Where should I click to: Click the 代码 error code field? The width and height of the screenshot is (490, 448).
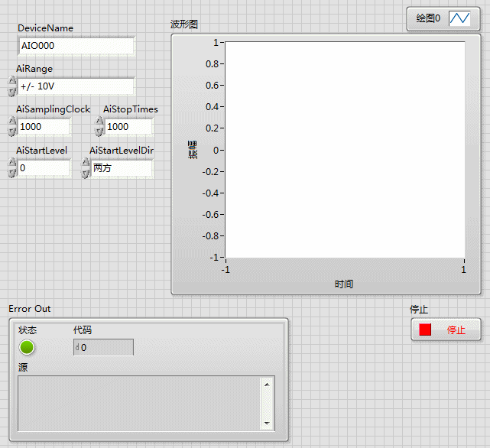point(106,348)
